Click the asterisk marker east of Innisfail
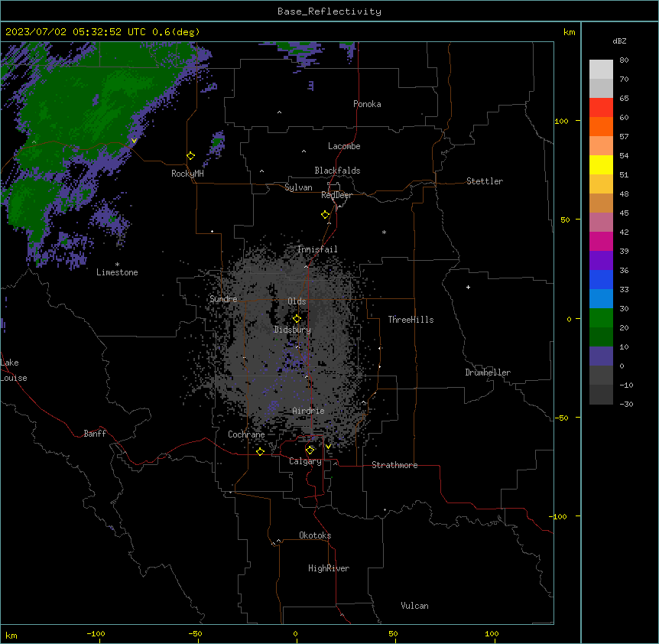 pos(384,232)
